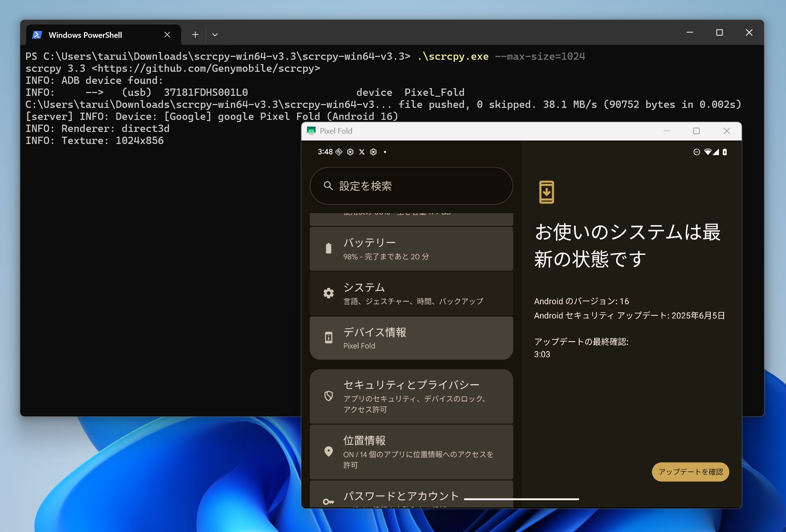The height and width of the screenshot is (532, 786).
Task: Tap the mobile signal indicator in the status bar
Action: coord(716,152)
